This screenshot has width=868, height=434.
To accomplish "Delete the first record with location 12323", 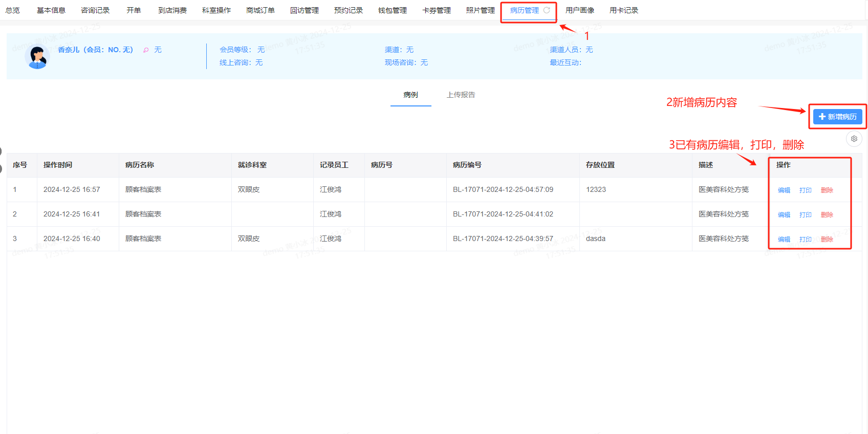I will [x=827, y=190].
